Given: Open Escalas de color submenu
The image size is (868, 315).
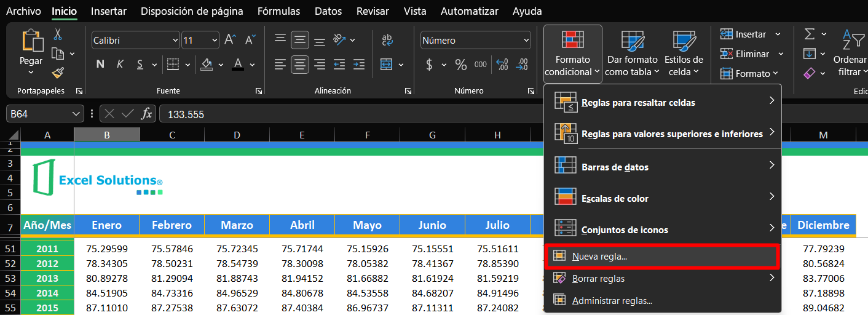Looking at the screenshot, I should (663, 198).
